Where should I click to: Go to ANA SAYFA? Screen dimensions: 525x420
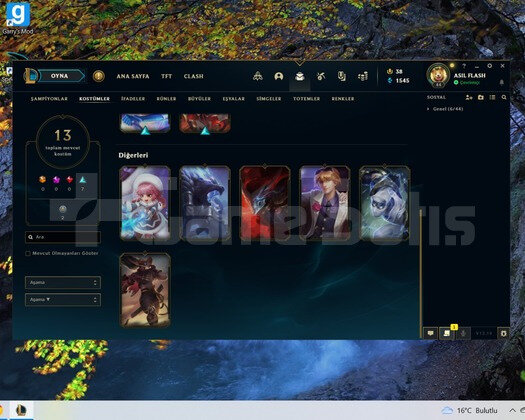133,76
